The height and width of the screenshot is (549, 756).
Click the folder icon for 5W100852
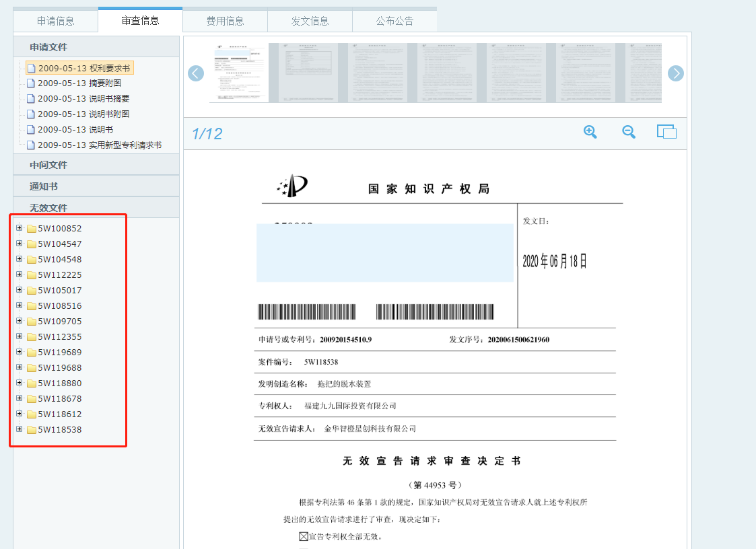(x=32, y=229)
